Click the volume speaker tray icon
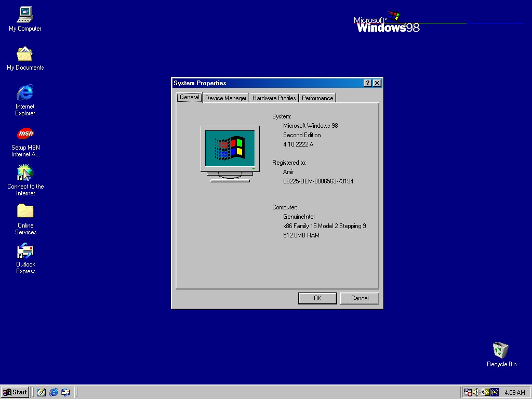532x399 pixels. (475, 392)
